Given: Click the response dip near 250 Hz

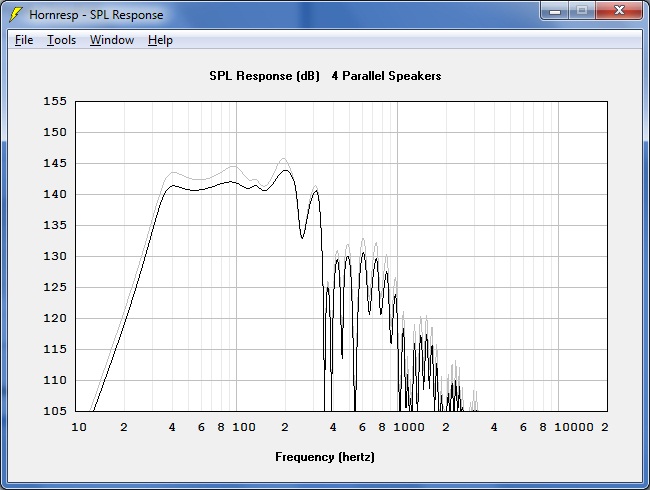Looking at the screenshot, I should (302, 238).
